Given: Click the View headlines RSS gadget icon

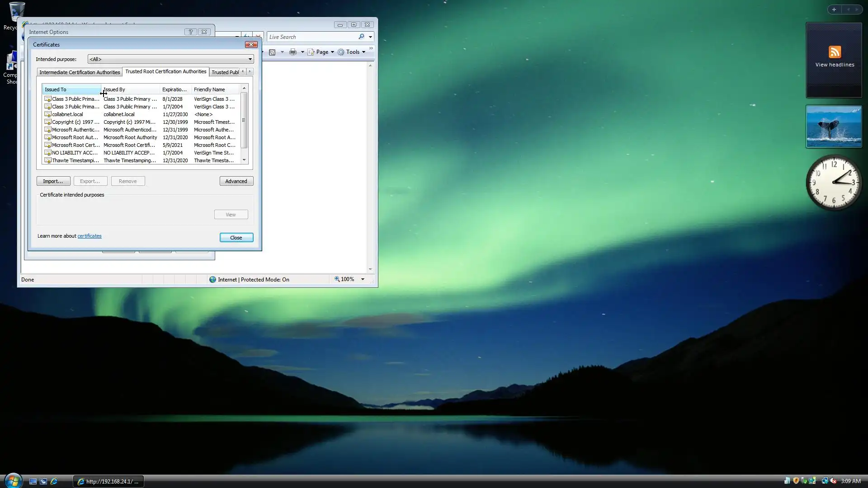Looking at the screenshot, I should click(x=835, y=52).
